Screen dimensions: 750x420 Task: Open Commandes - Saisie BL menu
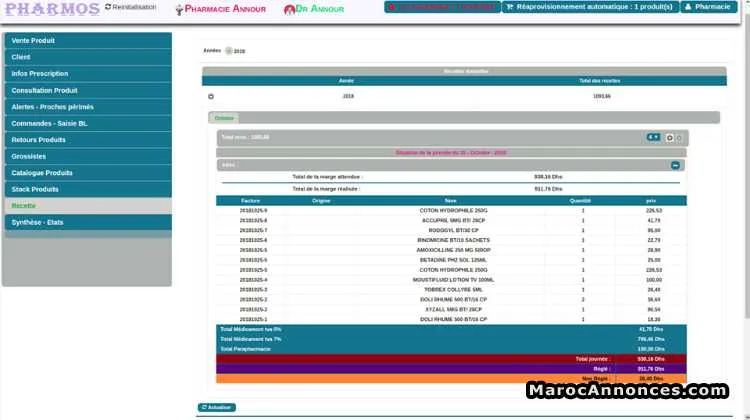[x=88, y=123]
